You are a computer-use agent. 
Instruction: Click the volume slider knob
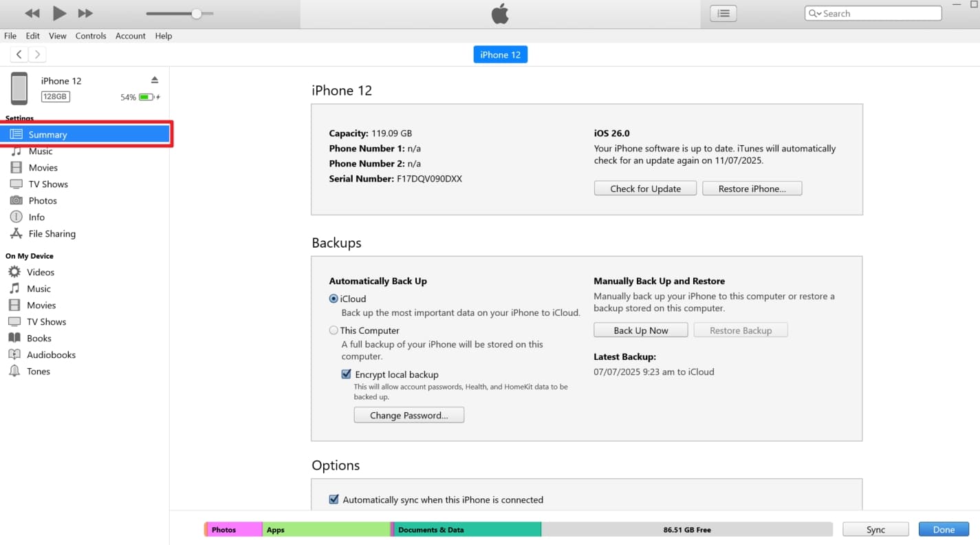coord(197,13)
